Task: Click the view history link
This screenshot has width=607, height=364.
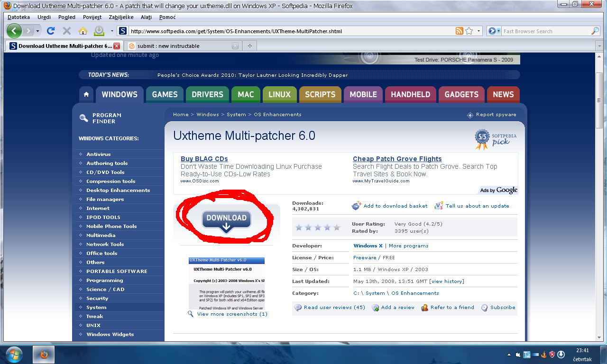Action: 447,282
